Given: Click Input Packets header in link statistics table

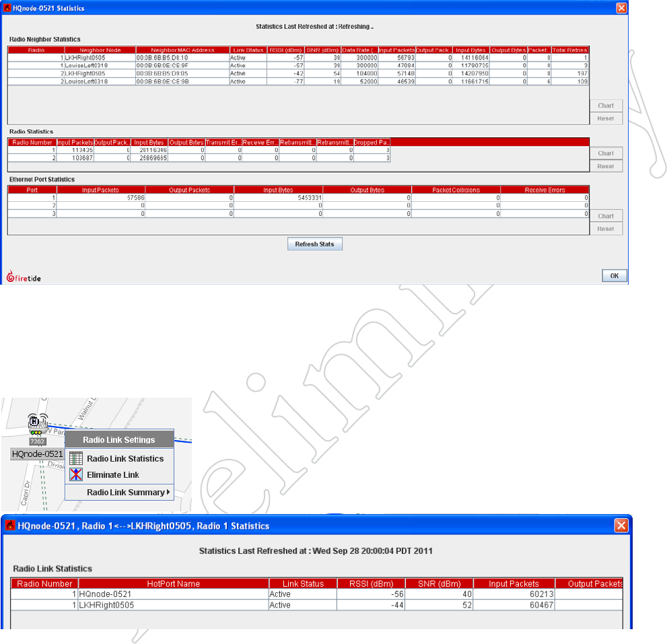Looking at the screenshot, I should coord(514,583).
